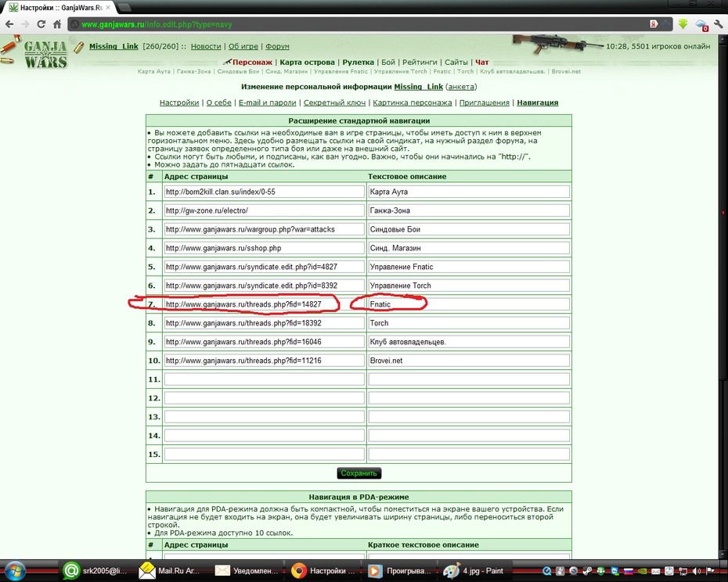Open the Рейтинги menu item

click(x=420, y=63)
